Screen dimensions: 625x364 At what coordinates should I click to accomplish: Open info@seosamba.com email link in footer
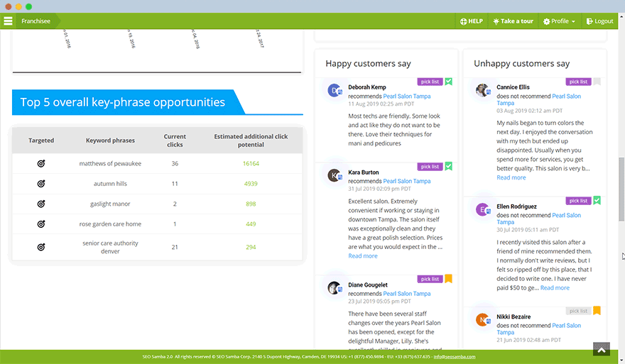[455, 357]
